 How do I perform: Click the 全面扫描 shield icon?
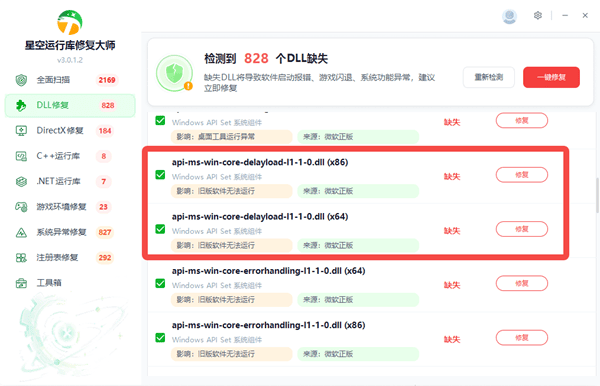[x=21, y=80]
